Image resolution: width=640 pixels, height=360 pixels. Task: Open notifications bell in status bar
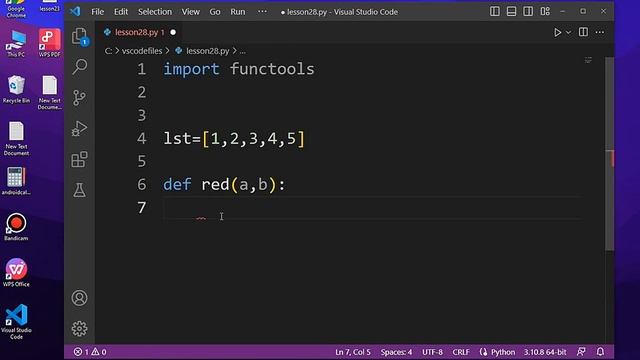click(x=600, y=352)
